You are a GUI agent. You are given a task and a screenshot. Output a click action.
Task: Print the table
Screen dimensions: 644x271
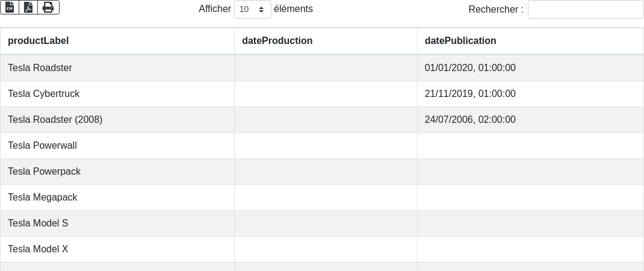[48, 7]
